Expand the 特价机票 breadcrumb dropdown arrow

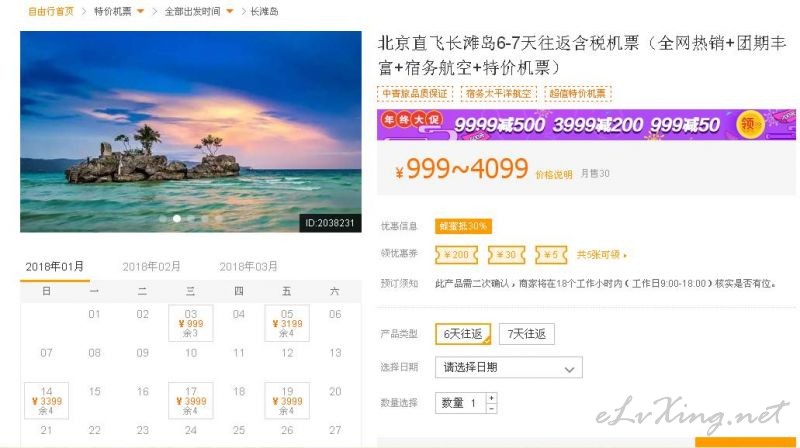pyautogui.click(x=140, y=11)
